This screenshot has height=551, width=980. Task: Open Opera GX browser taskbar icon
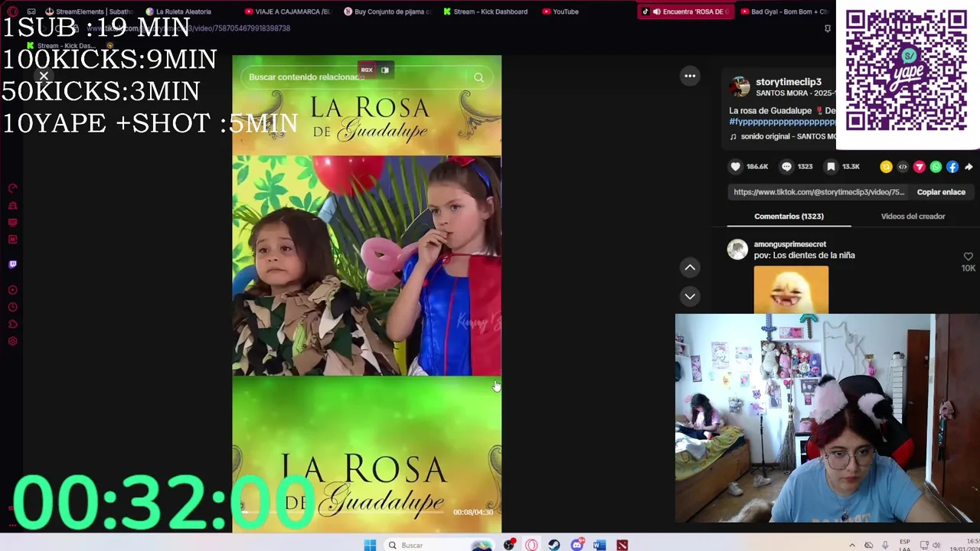tap(531, 545)
